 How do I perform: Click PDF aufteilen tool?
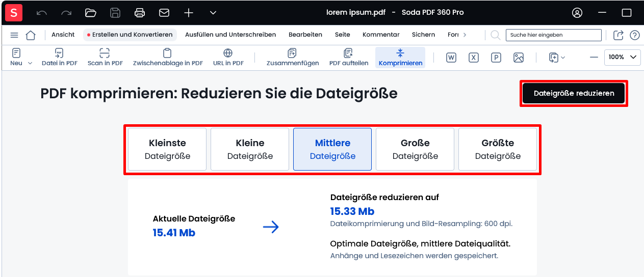pyautogui.click(x=349, y=58)
